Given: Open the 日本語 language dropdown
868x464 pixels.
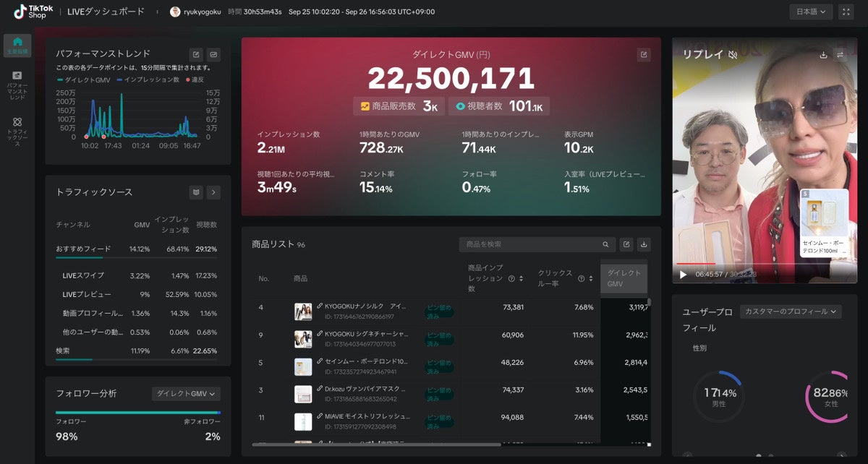Looking at the screenshot, I should click(x=812, y=12).
